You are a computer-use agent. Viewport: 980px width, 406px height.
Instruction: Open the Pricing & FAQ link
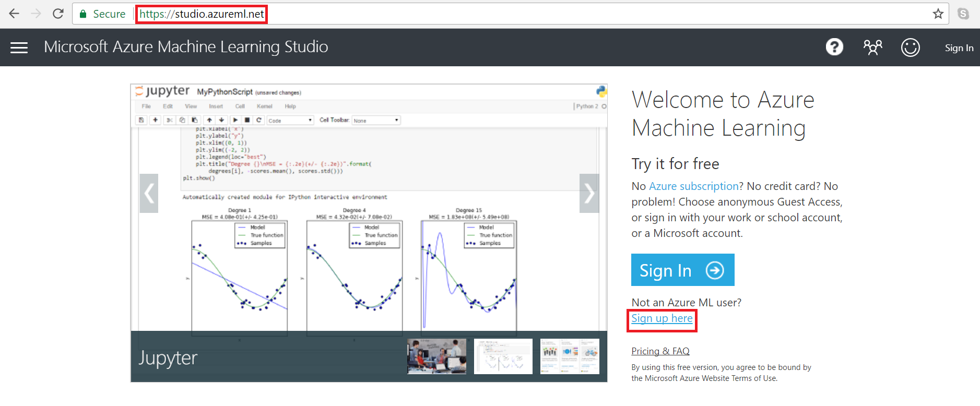660,351
